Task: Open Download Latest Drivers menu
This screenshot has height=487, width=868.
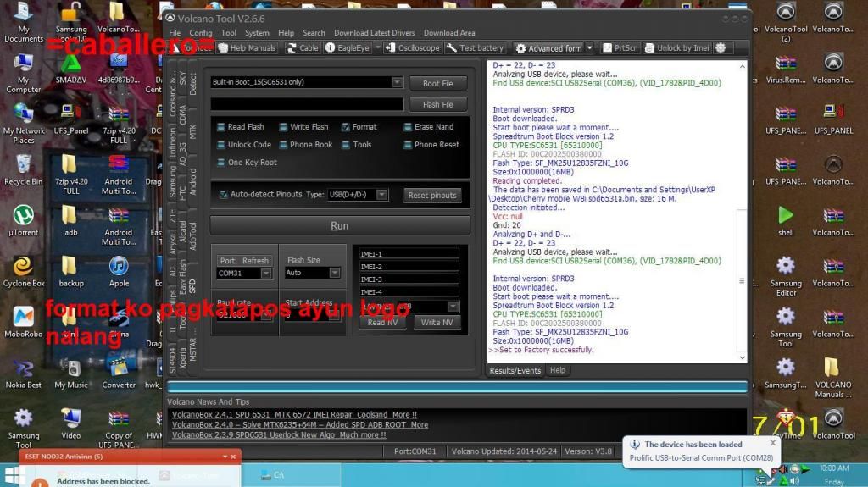Action: coord(374,33)
